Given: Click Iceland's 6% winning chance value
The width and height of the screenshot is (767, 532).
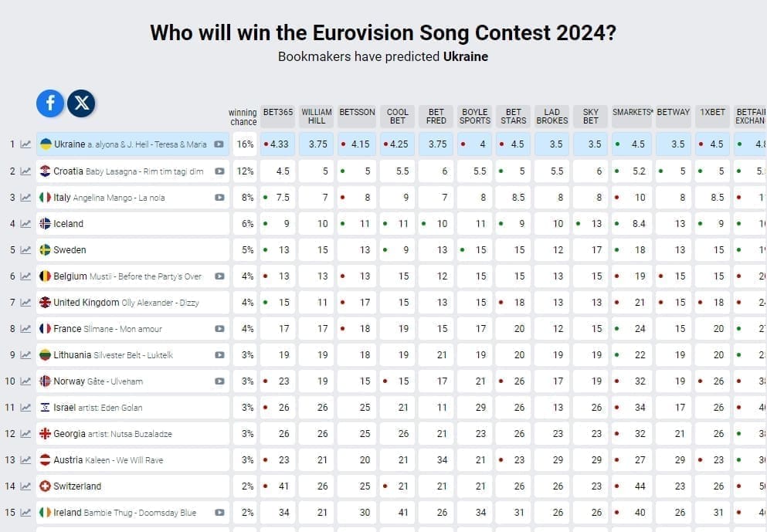Looking at the screenshot, I should coord(245,223).
